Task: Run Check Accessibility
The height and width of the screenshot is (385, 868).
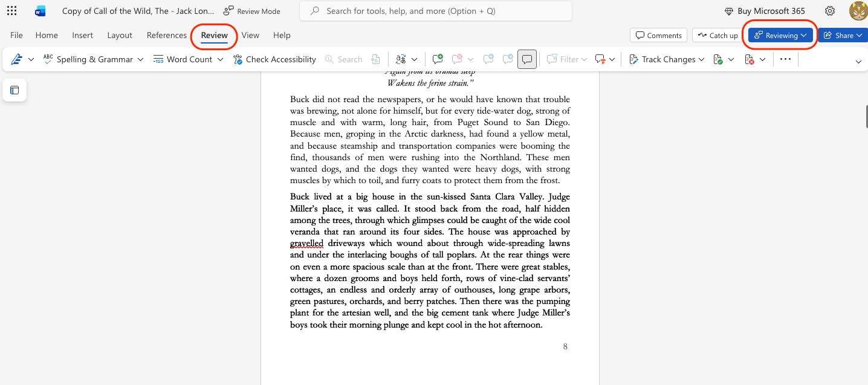Action: 274,59
